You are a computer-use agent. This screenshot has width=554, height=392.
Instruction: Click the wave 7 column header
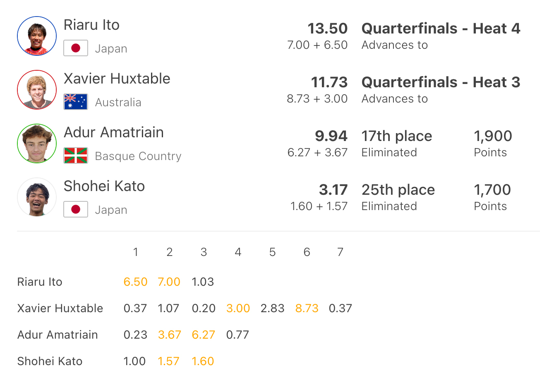pos(340,252)
